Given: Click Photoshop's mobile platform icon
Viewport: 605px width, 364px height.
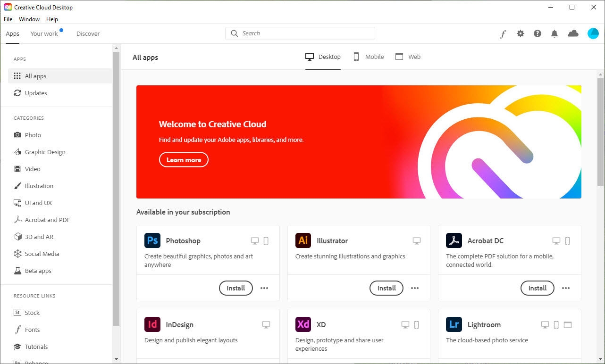Looking at the screenshot, I should (x=266, y=241).
